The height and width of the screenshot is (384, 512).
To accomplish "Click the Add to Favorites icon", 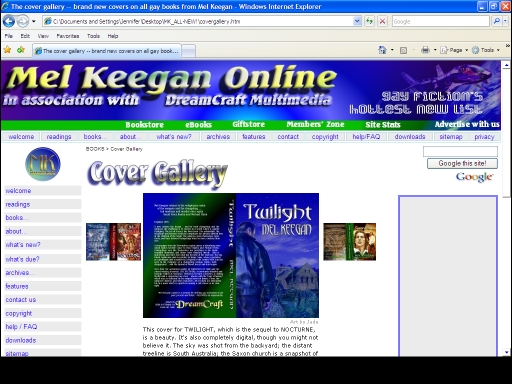I will [21, 50].
